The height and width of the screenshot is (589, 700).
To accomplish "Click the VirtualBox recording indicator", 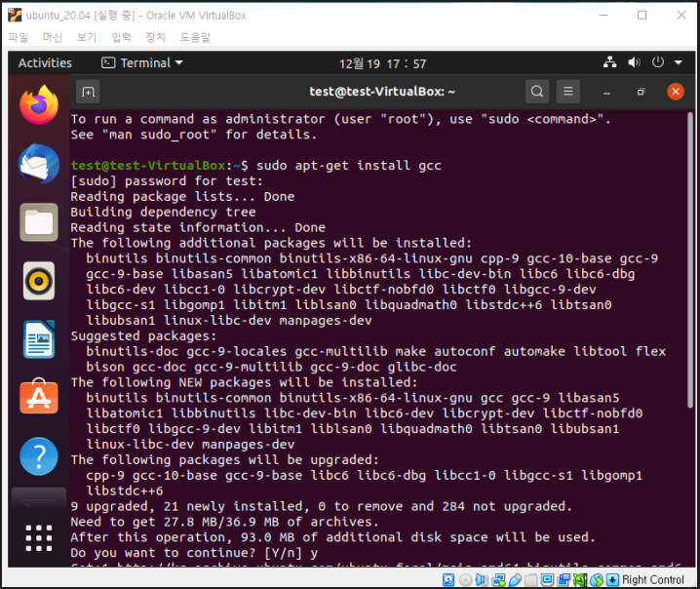I will click(564, 579).
